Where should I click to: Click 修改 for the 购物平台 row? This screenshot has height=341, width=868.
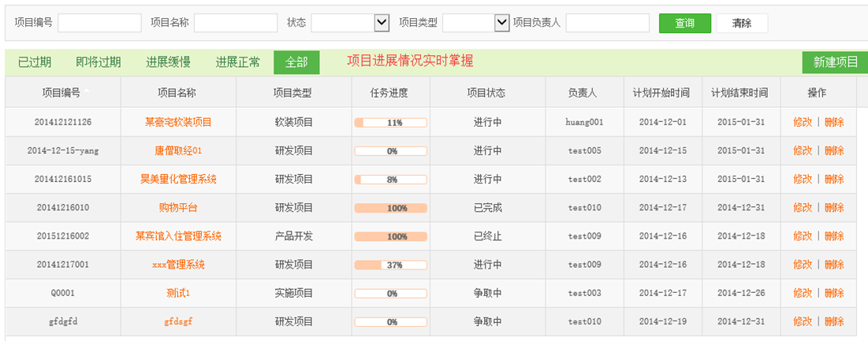click(803, 207)
